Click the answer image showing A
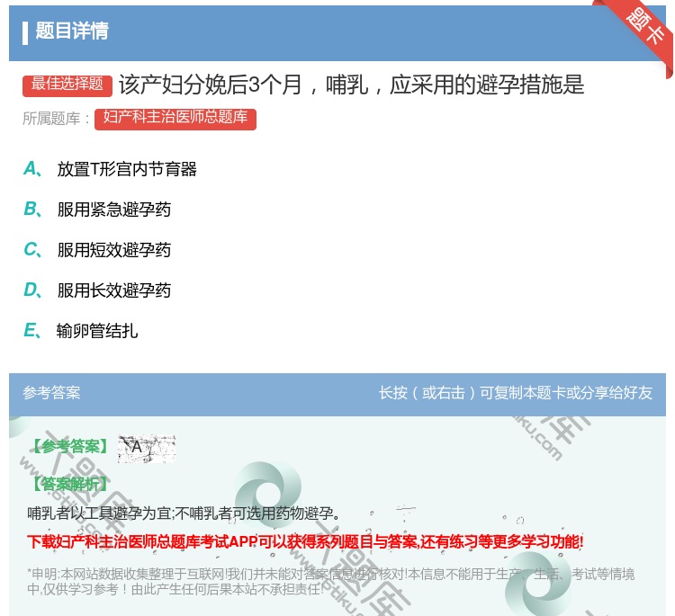675x616 pixels. [147, 449]
